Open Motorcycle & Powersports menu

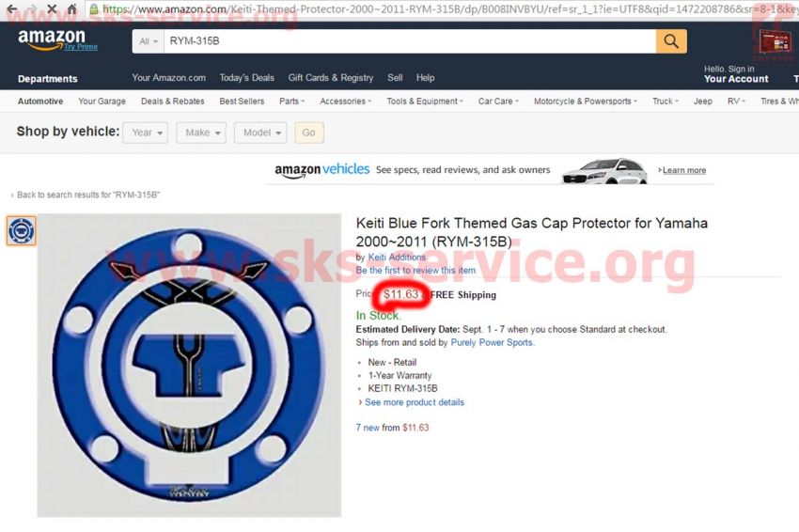click(586, 102)
